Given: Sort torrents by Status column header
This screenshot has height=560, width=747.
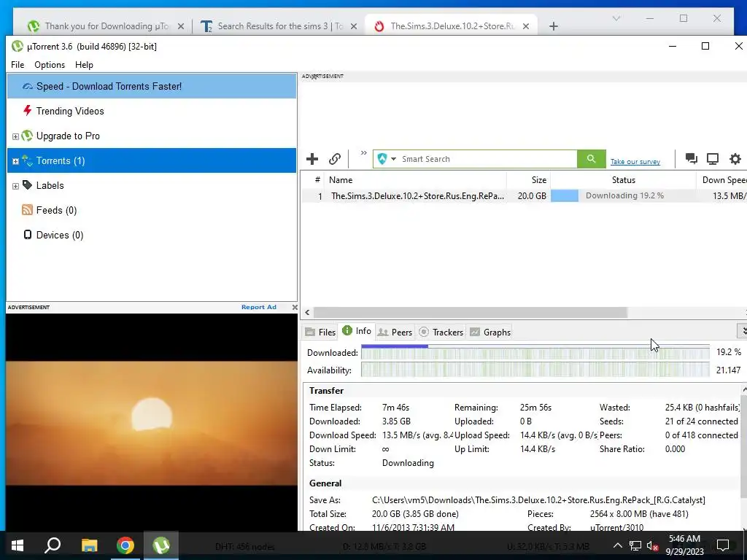Looking at the screenshot, I should tap(623, 180).
